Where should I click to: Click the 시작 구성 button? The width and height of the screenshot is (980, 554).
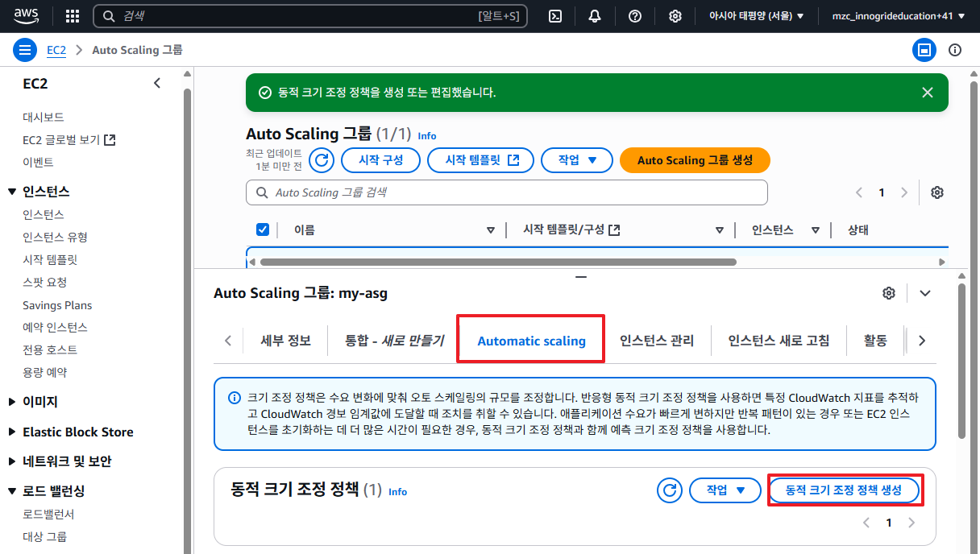pyautogui.click(x=380, y=160)
